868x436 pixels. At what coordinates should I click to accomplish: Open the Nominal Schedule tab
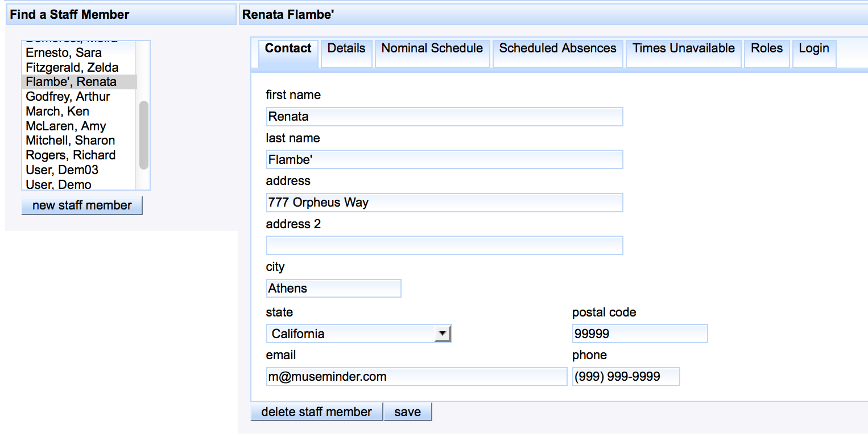coord(432,49)
